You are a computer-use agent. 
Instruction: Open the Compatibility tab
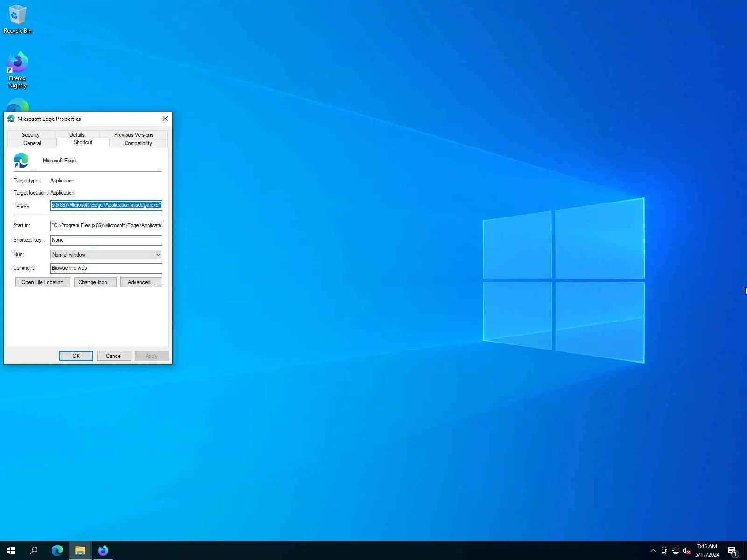[138, 143]
